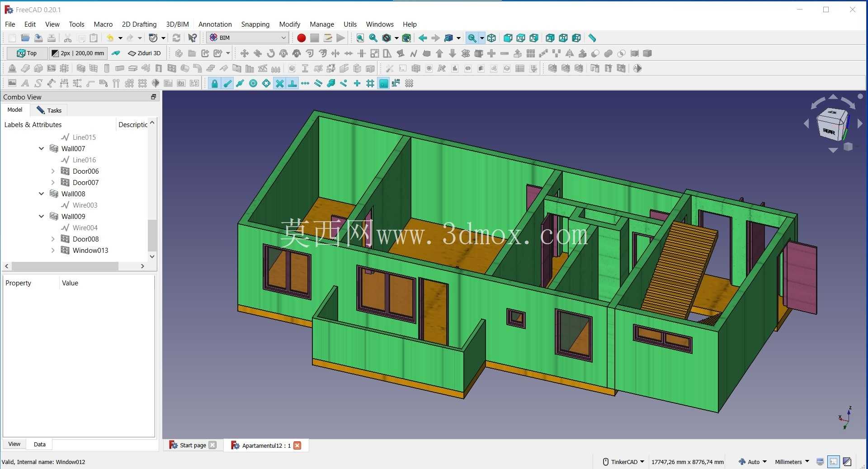Toggle Snap Center circle

[x=254, y=83]
